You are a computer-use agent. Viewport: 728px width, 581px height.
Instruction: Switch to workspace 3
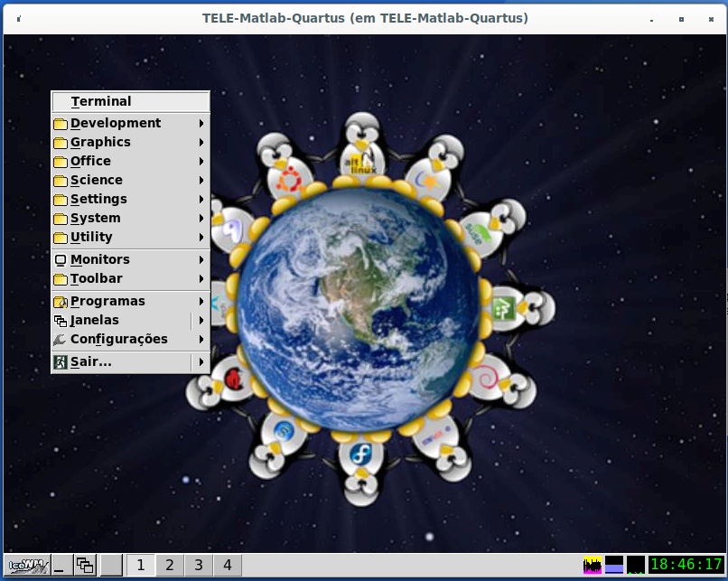199,566
